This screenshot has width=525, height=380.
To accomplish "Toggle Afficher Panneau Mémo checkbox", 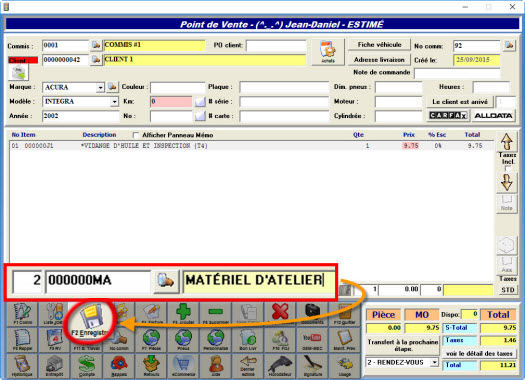I will click(136, 135).
